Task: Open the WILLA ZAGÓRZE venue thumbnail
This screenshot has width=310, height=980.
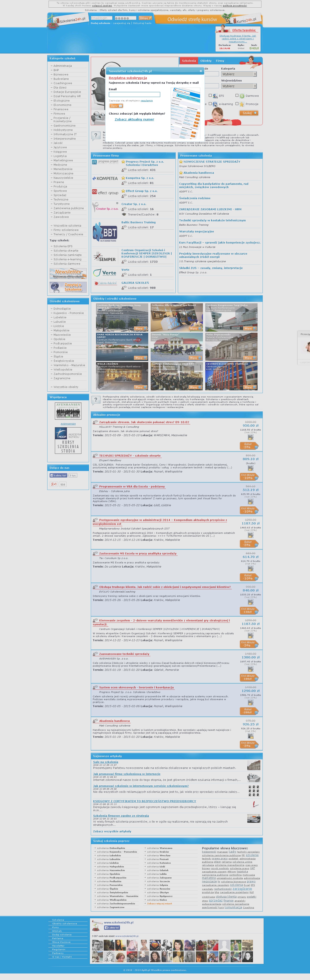Action: coord(122,376)
